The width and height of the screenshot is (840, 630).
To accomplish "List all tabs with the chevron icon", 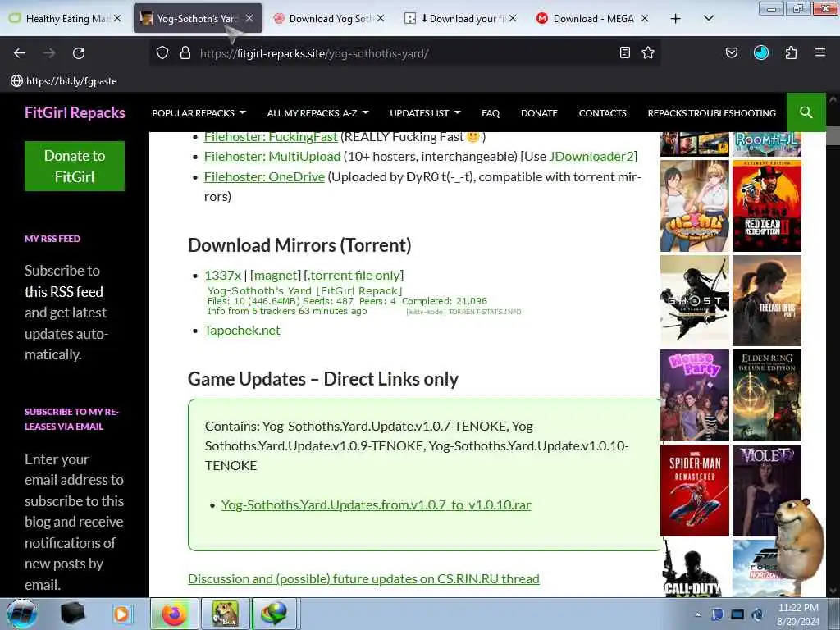I will (x=708, y=19).
